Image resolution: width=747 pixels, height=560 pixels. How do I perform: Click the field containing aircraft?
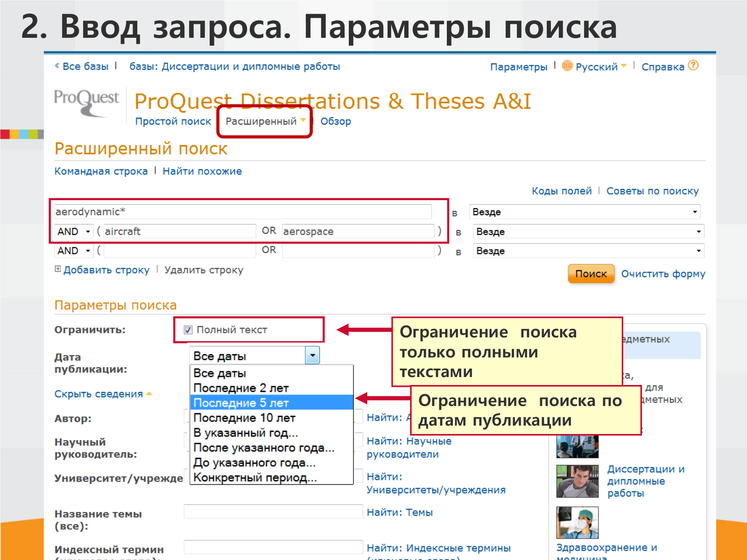coord(180,231)
